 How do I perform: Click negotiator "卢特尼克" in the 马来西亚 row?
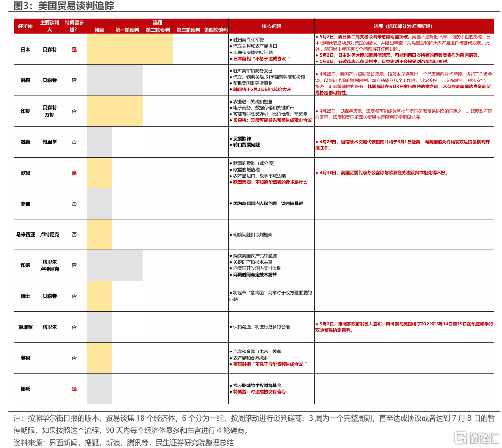tap(50, 234)
